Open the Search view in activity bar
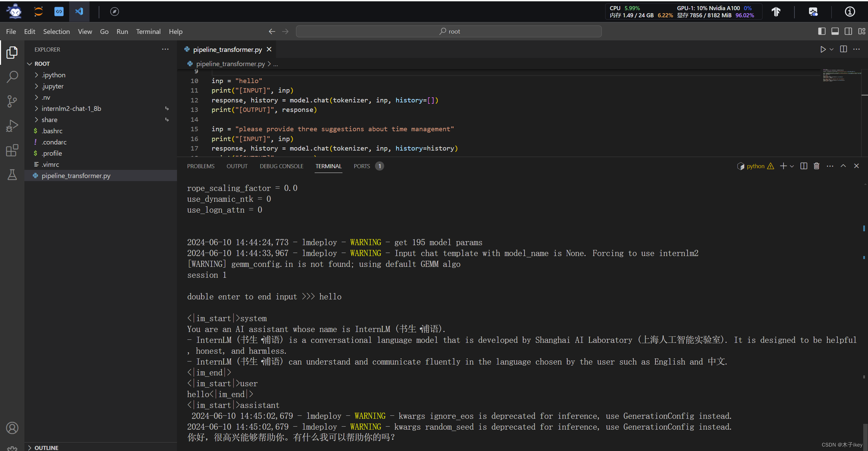 [x=12, y=77]
